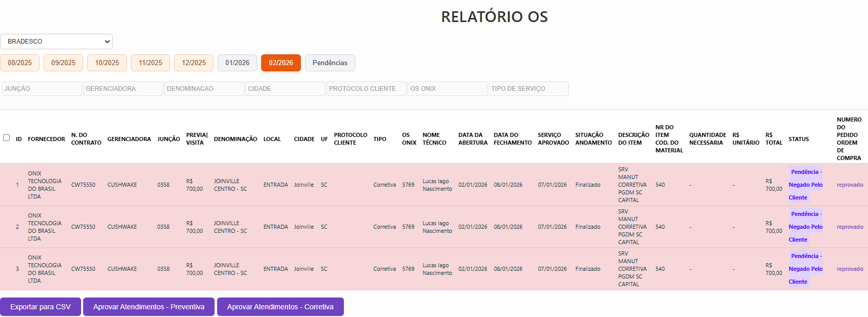
Task: Select the 11/2025 month tab
Action: point(150,63)
